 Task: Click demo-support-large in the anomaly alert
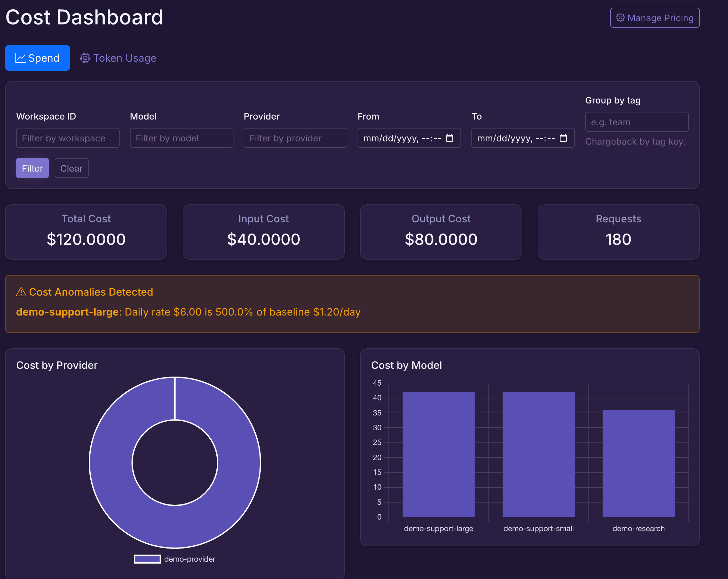(67, 312)
